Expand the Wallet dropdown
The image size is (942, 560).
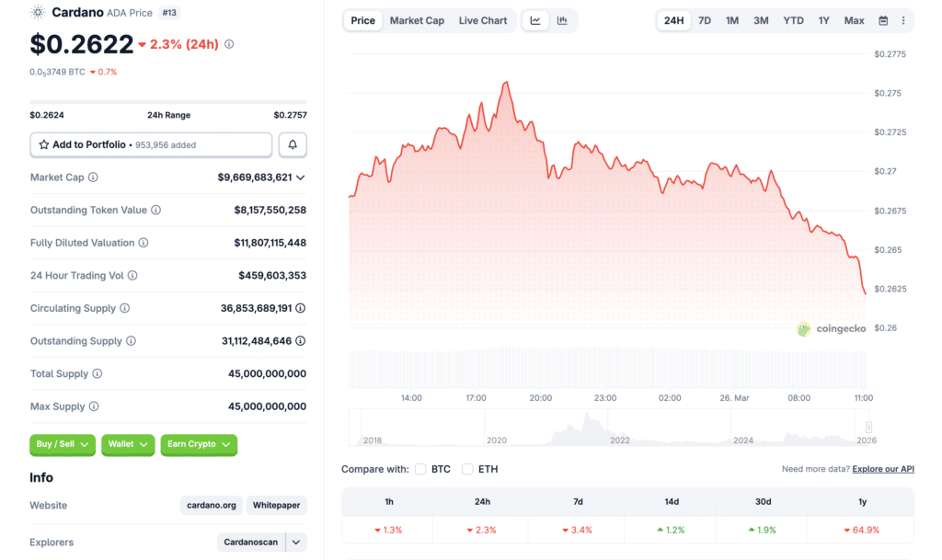click(128, 444)
